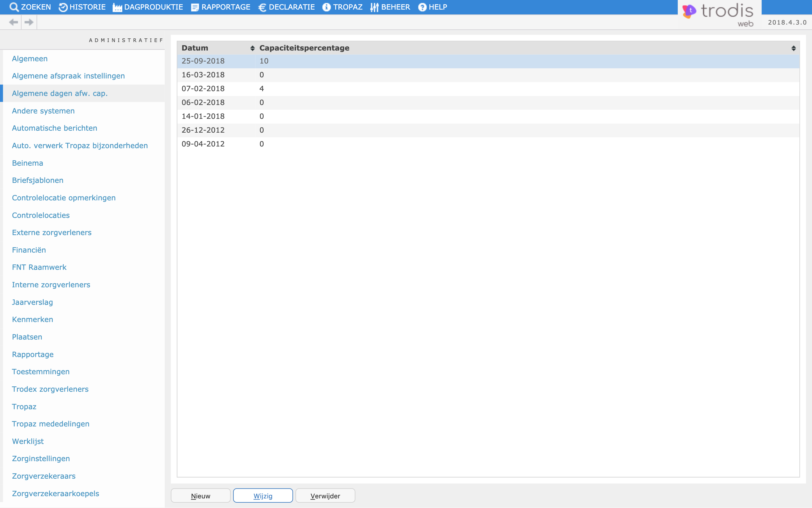Open Rapportage in sidebar list
The width and height of the screenshot is (812, 508).
(x=33, y=354)
